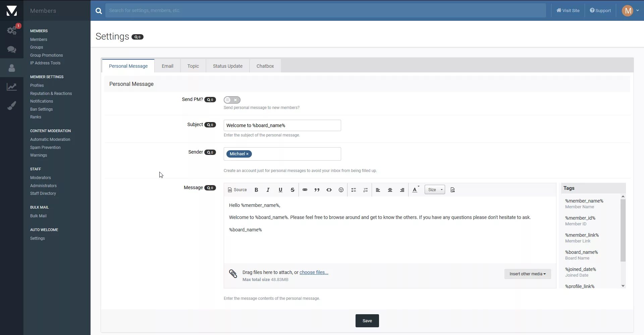Click the top search bar field
644x335 pixels.
click(325, 11)
